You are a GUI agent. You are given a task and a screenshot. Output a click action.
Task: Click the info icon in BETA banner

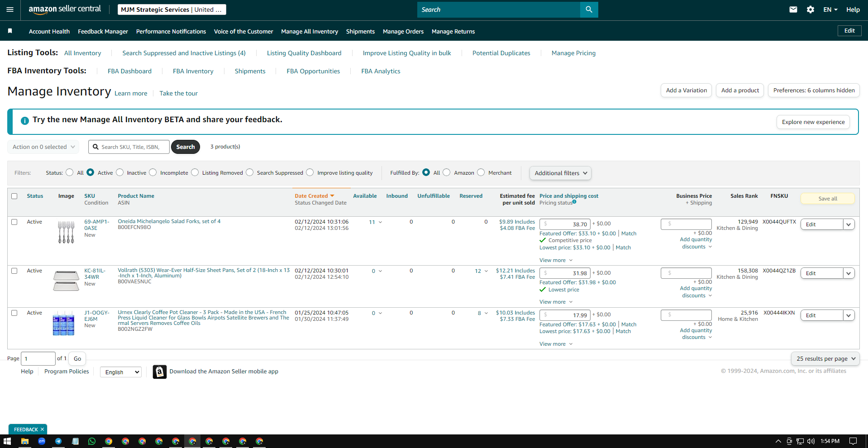(25, 121)
